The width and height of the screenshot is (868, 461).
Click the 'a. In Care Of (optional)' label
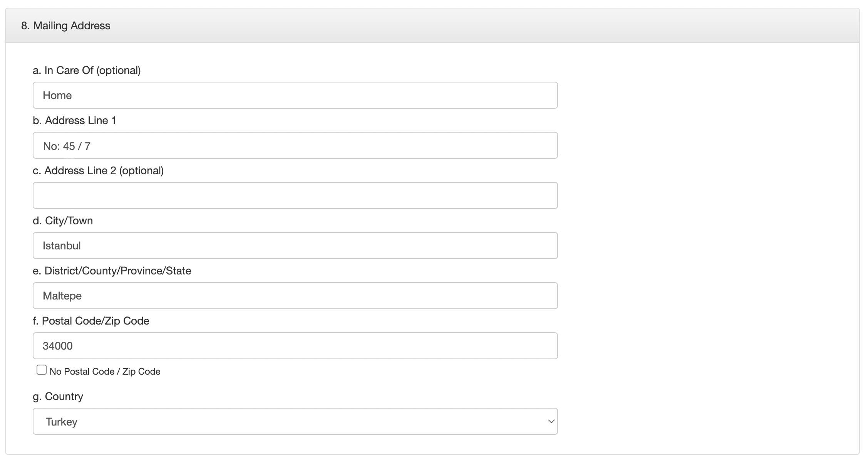[x=87, y=71]
